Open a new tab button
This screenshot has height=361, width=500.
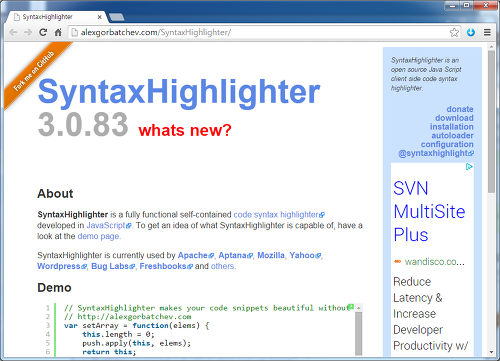click(116, 17)
